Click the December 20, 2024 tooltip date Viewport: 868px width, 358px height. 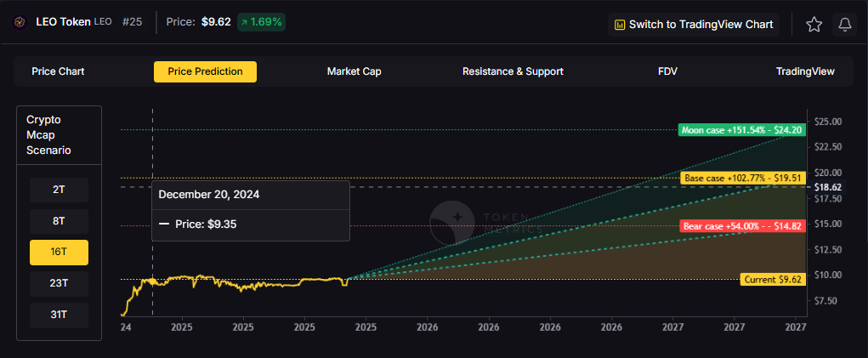(x=209, y=195)
